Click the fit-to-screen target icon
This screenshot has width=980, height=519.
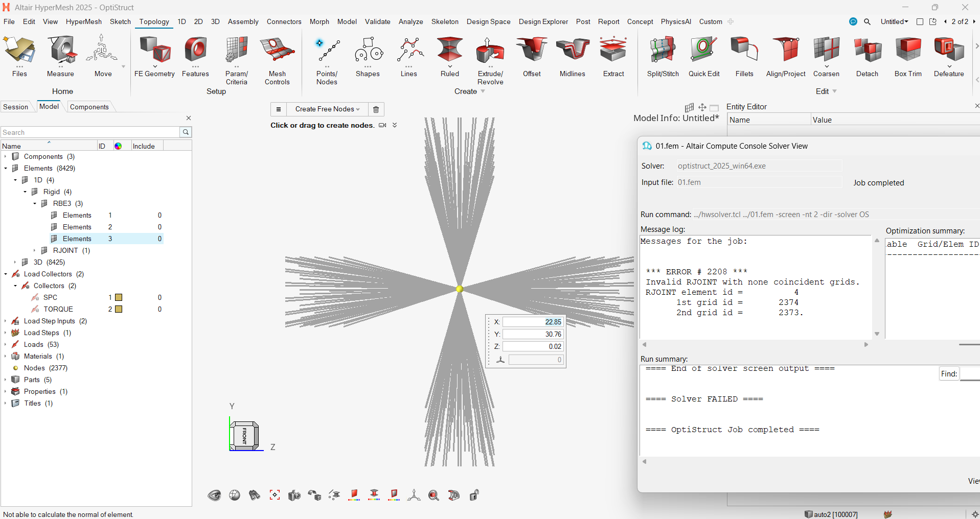pos(275,495)
